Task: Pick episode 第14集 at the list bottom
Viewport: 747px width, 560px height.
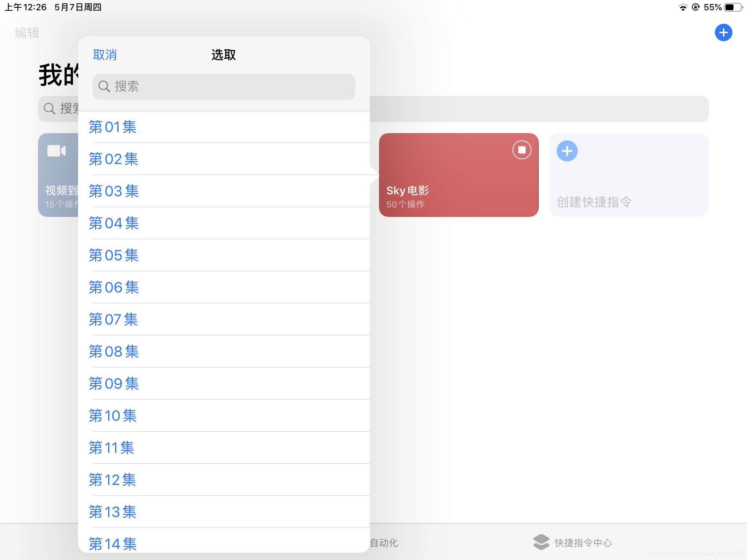Action: [224, 541]
